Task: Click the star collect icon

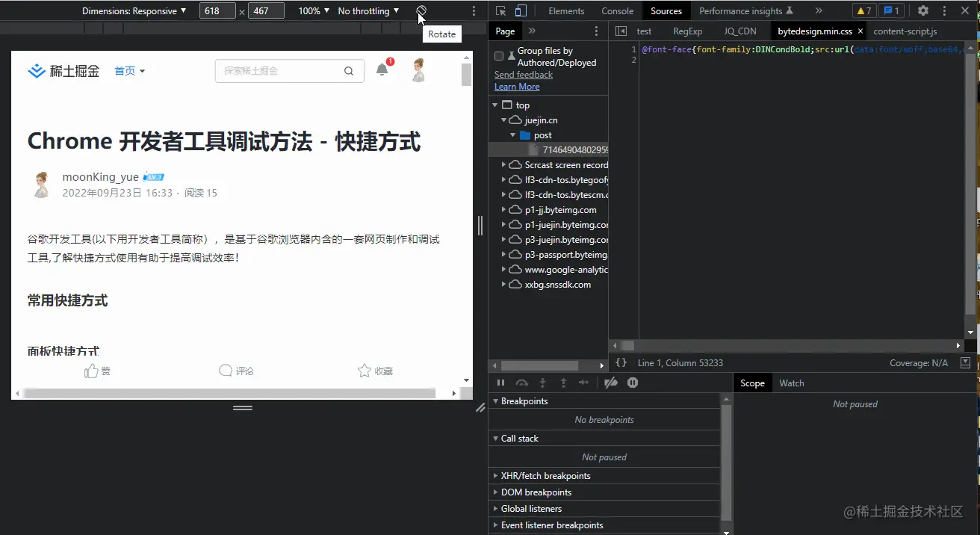Action: pyautogui.click(x=365, y=371)
